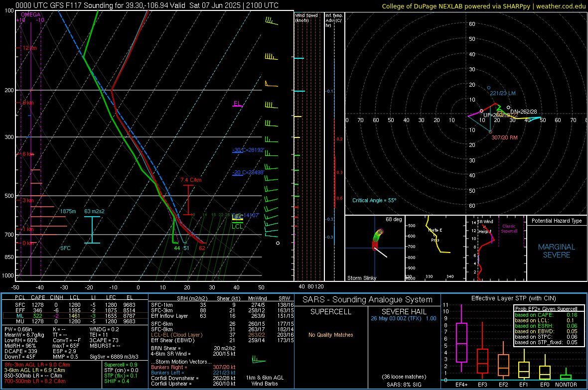The height and width of the screenshot is (390, 588).
Task: Click the Sfc-3km AGL LR = 9.0 C/km text
Action: (37, 365)
